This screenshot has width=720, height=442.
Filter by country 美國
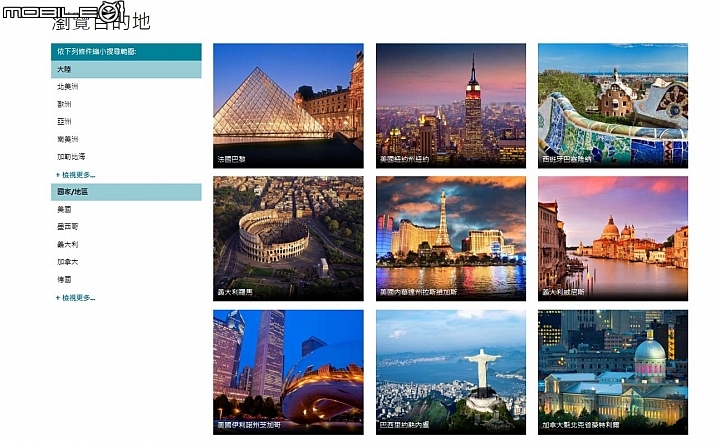[x=64, y=209]
